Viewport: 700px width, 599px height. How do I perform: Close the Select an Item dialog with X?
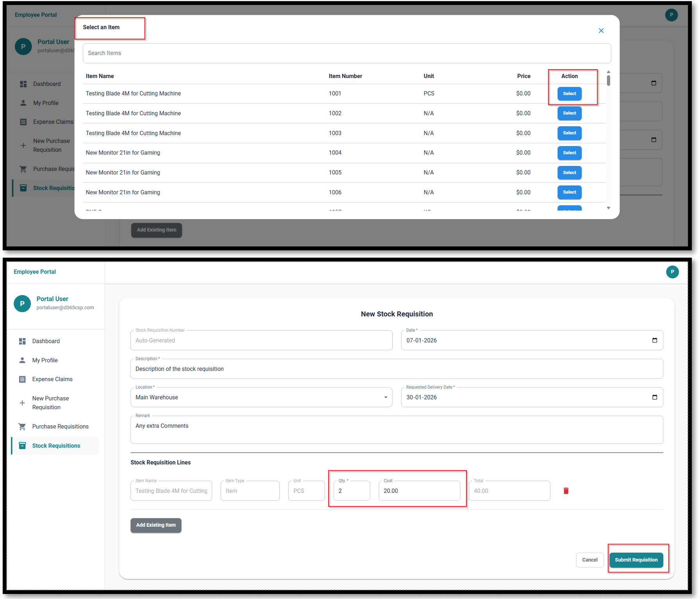(x=601, y=31)
